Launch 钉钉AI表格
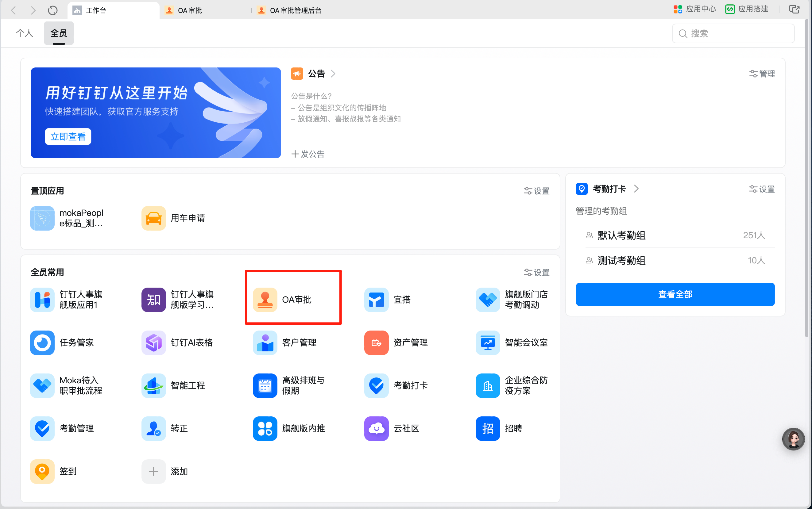The height and width of the screenshot is (509, 812). click(177, 343)
